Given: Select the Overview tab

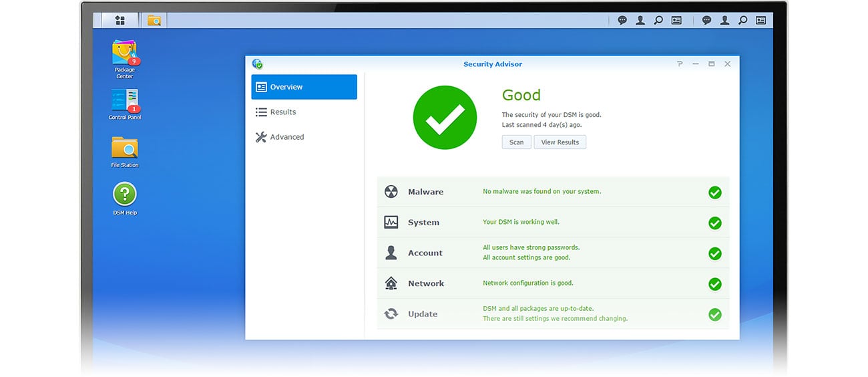Looking at the screenshot, I should click(304, 87).
